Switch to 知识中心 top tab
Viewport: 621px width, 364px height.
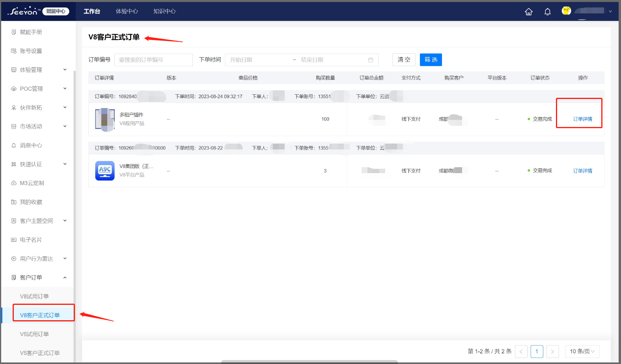tap(164, 11)
